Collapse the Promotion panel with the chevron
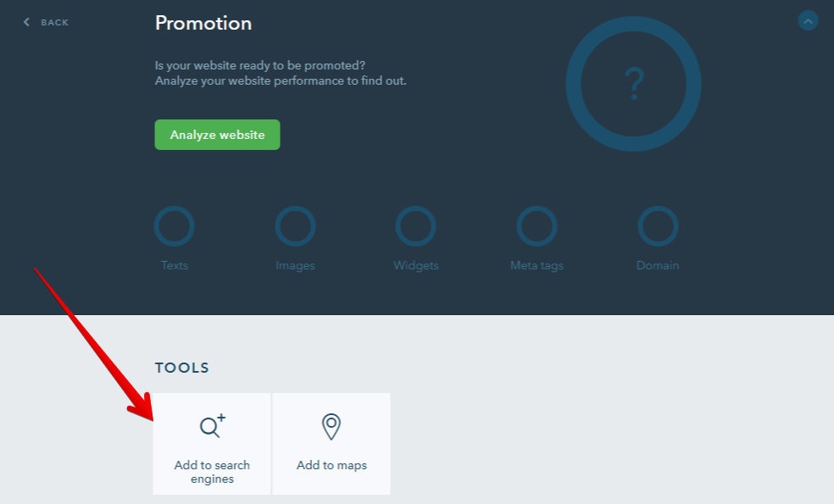 click(808, 20)
